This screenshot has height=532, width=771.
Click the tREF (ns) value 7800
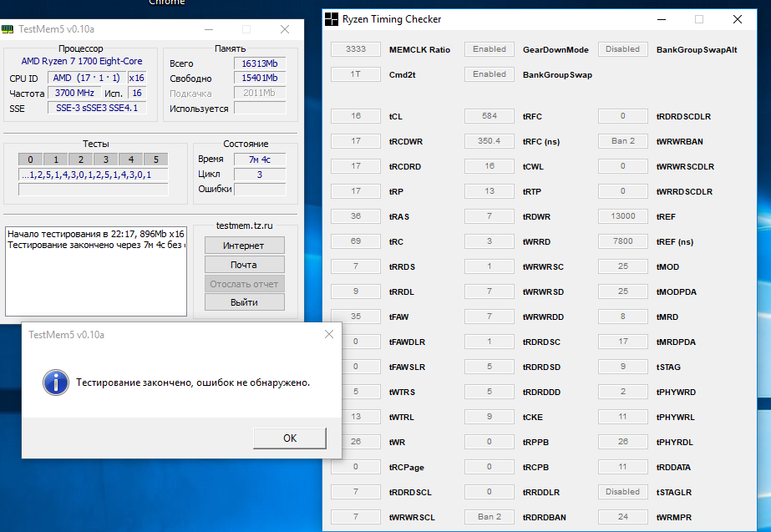click(622, 241)
